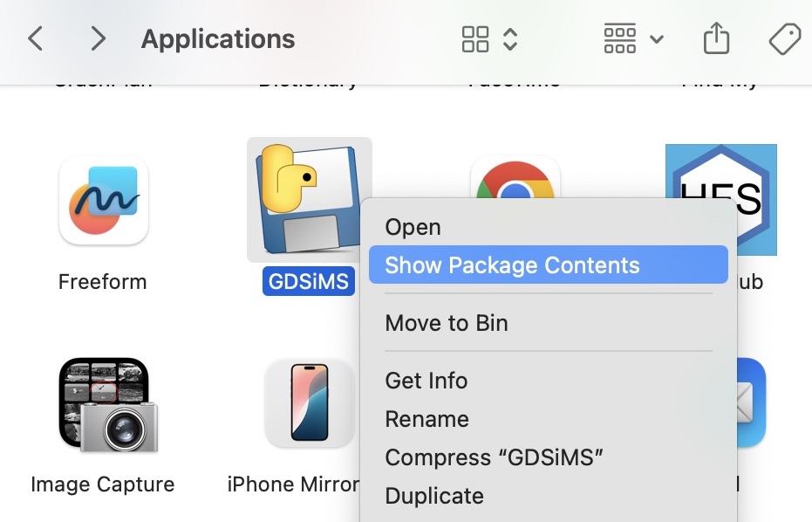Choose Get Info from the menu

point(549,381)
